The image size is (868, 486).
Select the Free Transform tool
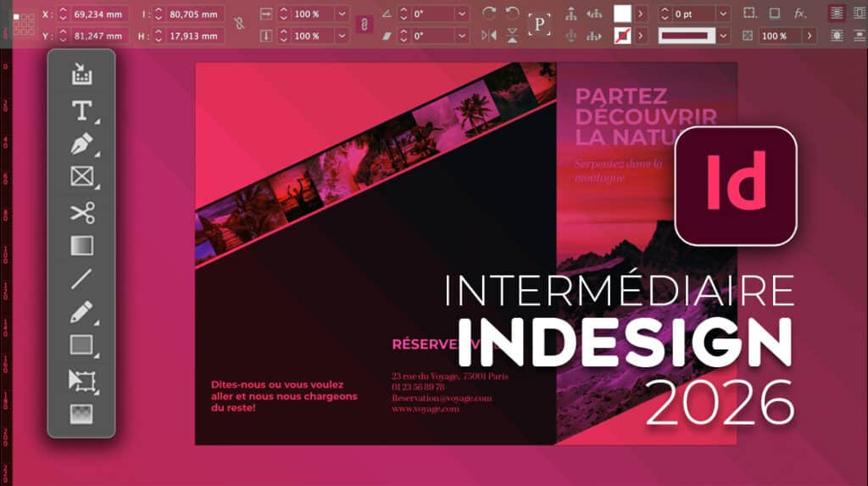(82, 382)
